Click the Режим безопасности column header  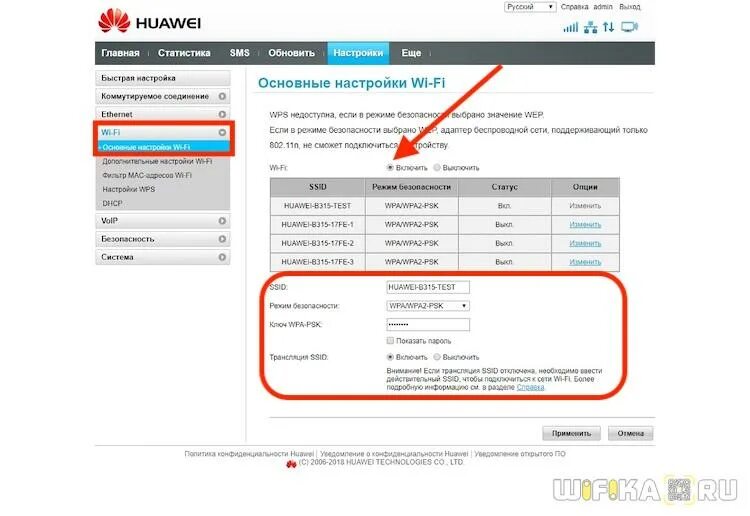pos(411,187)
